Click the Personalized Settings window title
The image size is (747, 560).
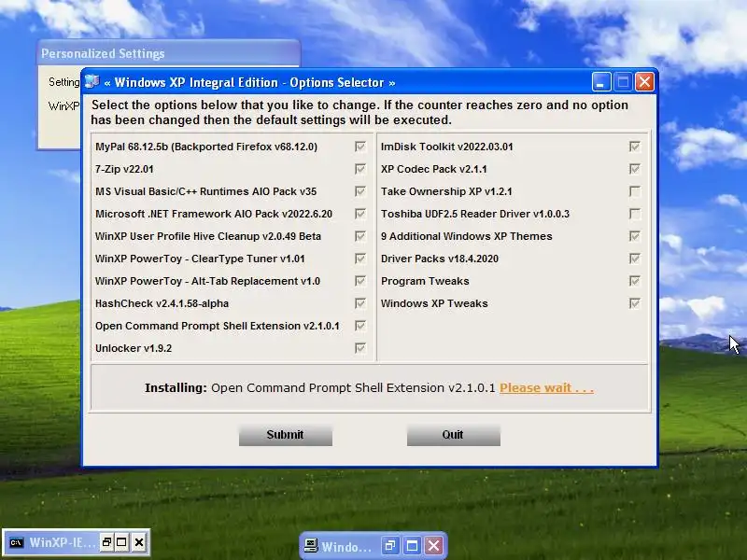click(103, 53)
